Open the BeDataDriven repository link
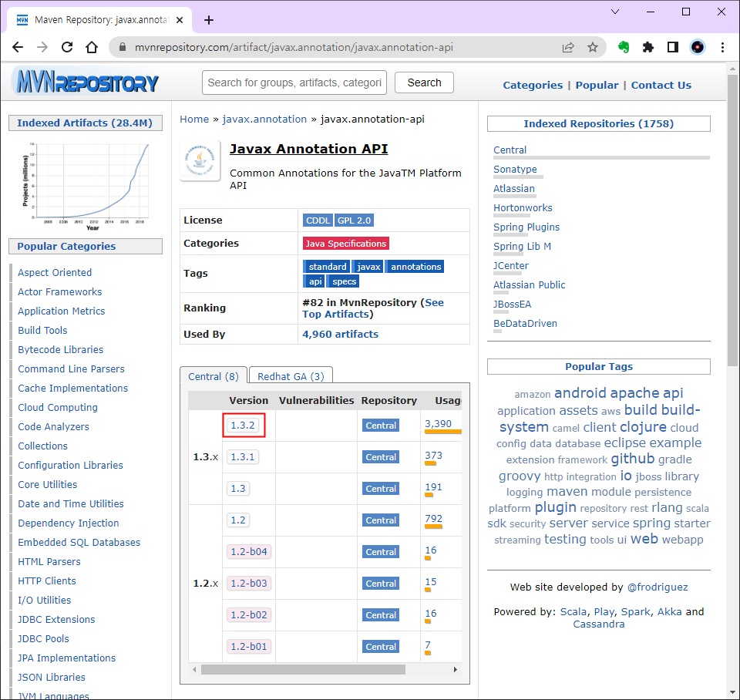 pyautogui.click(x=525, y=323)
